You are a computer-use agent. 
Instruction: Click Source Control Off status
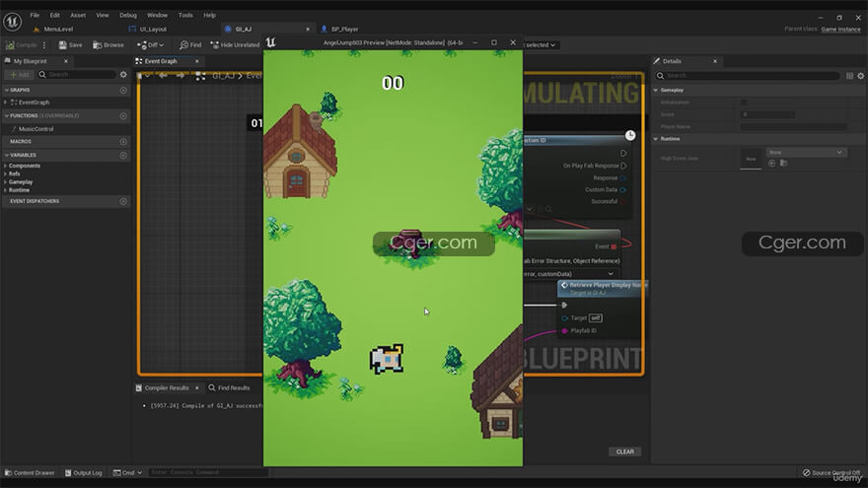(x=832, y=472)
